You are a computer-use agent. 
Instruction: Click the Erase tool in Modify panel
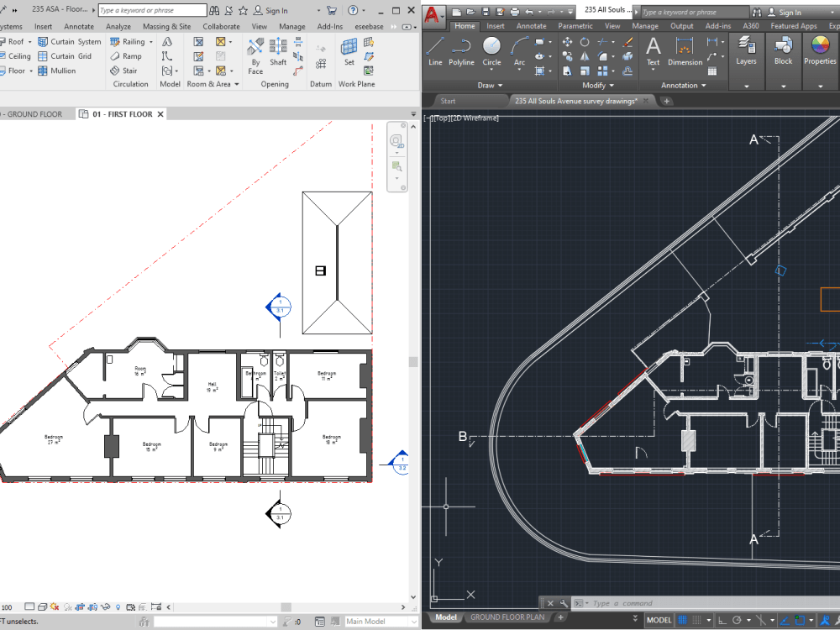(627, 42)
